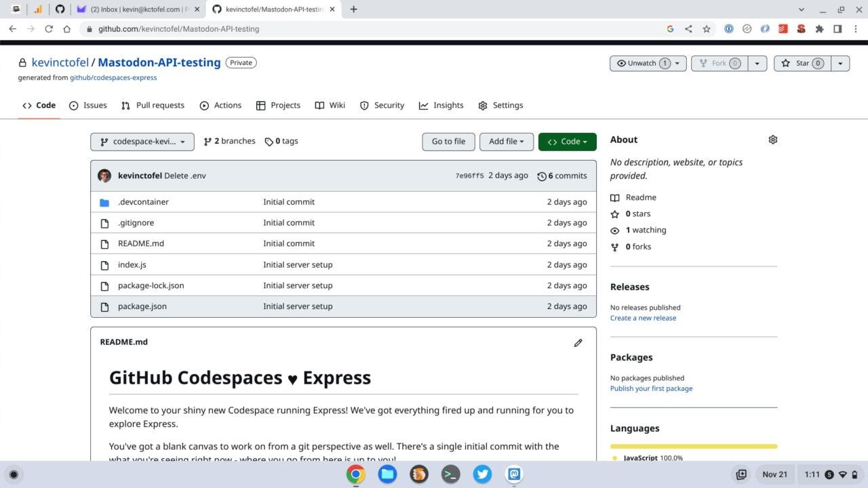
Task: Open the Nov 21 calendar date
Action: pos(774,474)
